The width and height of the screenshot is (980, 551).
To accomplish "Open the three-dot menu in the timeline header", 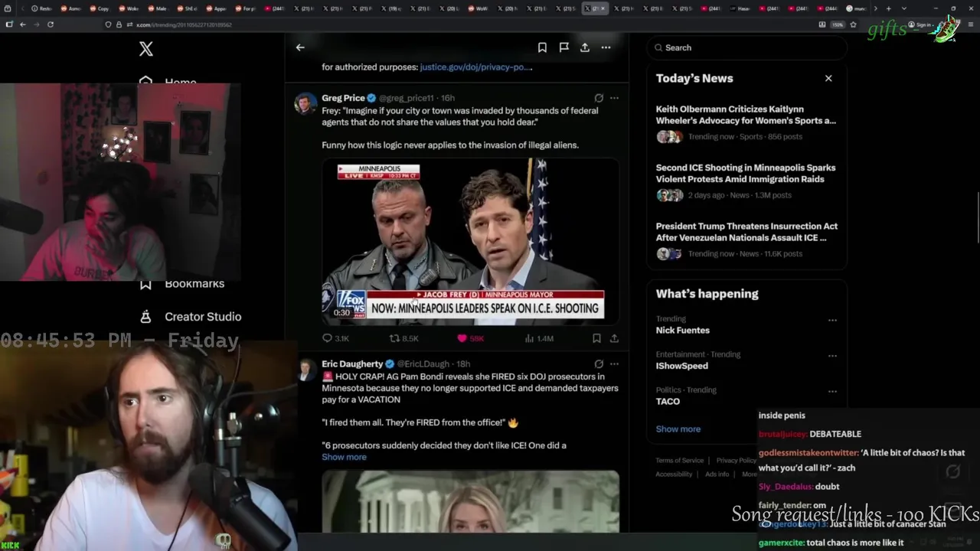I will pyautogui.click(x=606, y=47).
